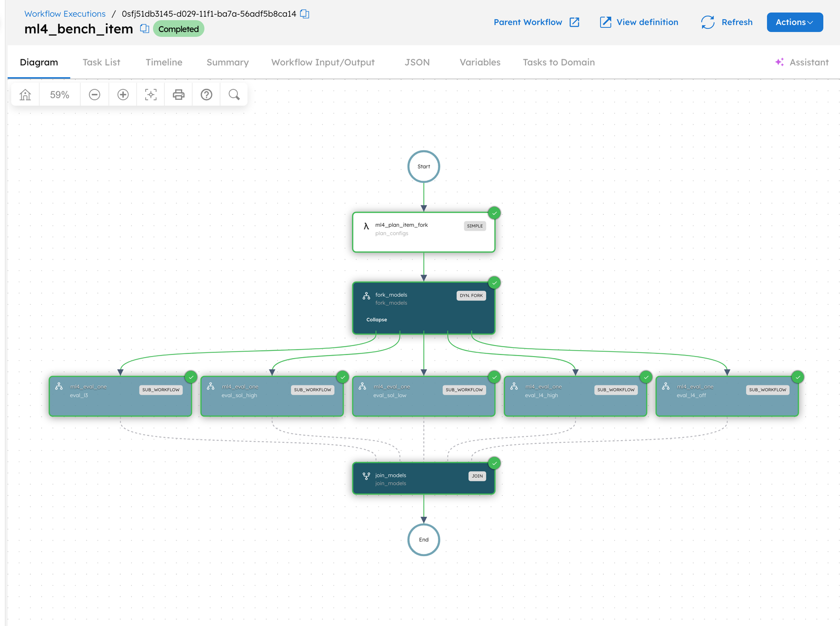
Task: Open the Summary tab
Action: (x=227, y=62)
